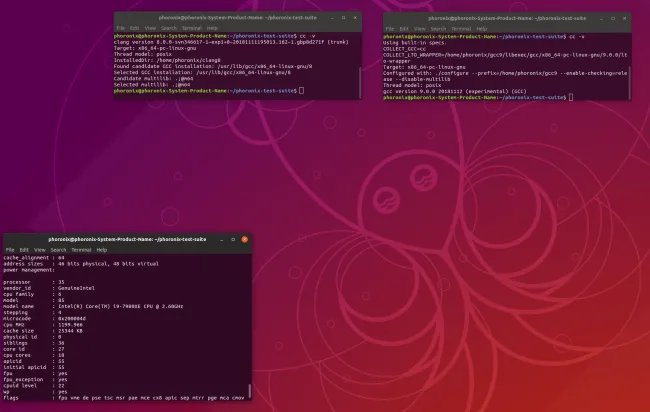Screen dimensions: 650x412
Task: Click 'power management:' line
Action: 29,270
